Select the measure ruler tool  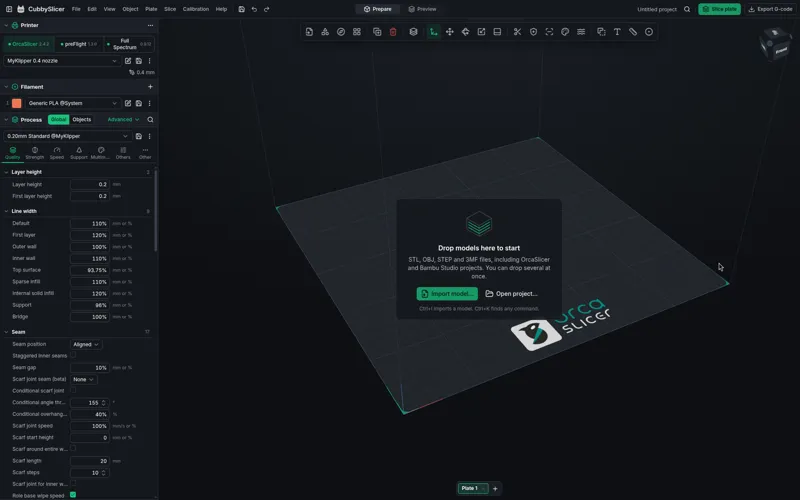tap(633, 32)
